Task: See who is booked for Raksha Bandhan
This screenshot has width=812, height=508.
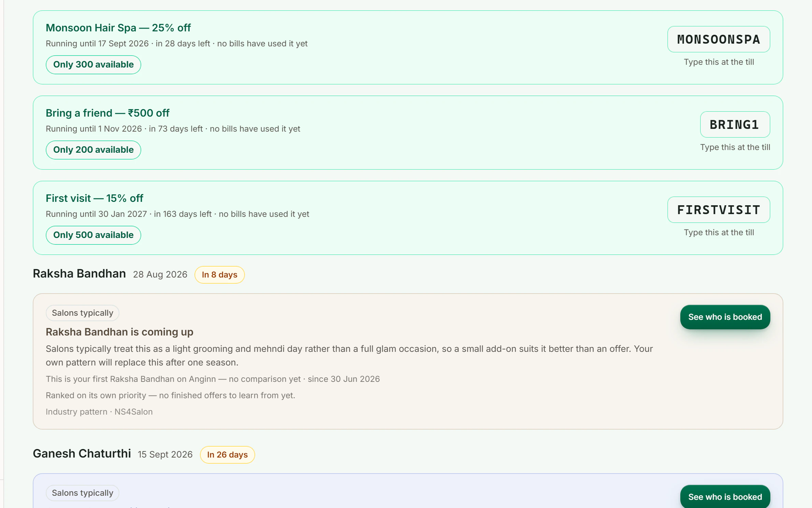Action: tap(725, 317)
